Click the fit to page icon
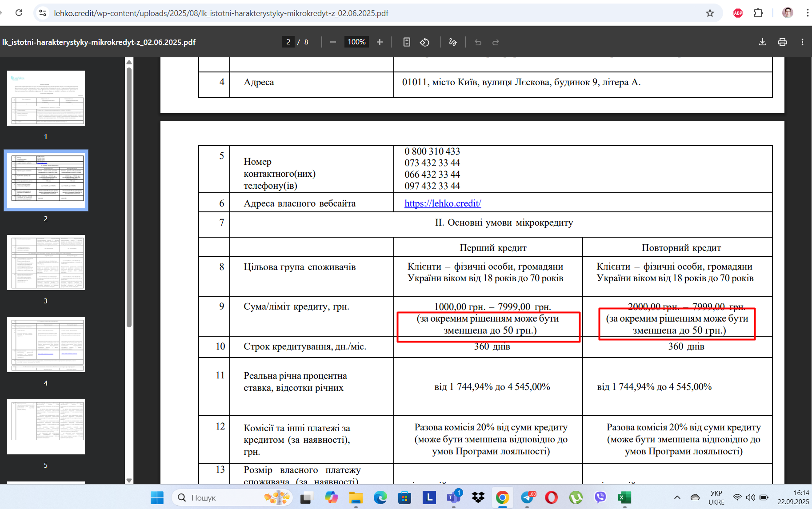 (407, 42)
